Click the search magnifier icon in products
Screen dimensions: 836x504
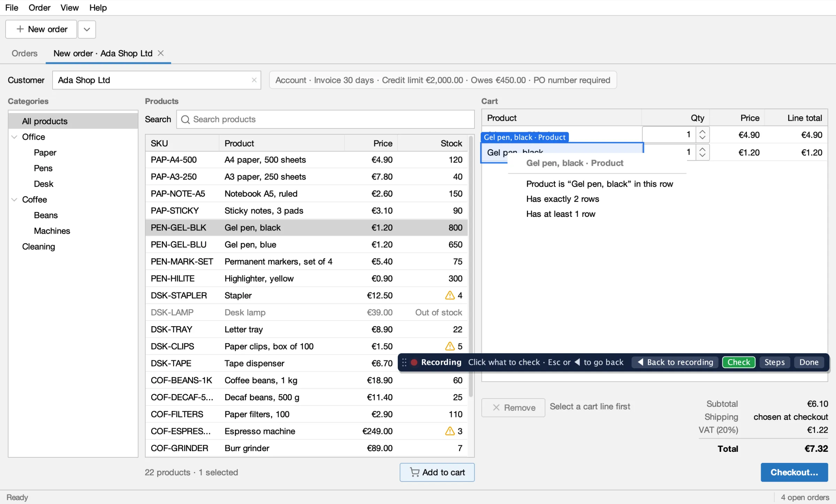[185, 119]
